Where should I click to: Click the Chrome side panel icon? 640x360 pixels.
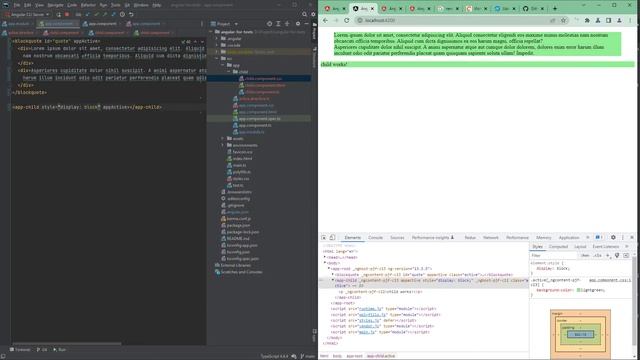tap(609, 20)
